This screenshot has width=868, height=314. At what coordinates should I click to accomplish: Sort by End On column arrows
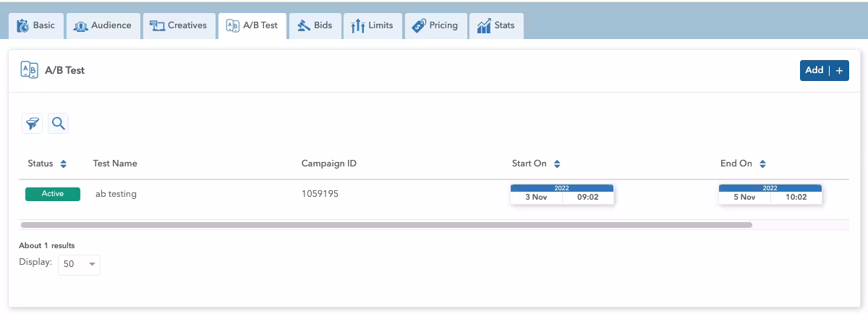pyautogui.click(x=762, y=164)
